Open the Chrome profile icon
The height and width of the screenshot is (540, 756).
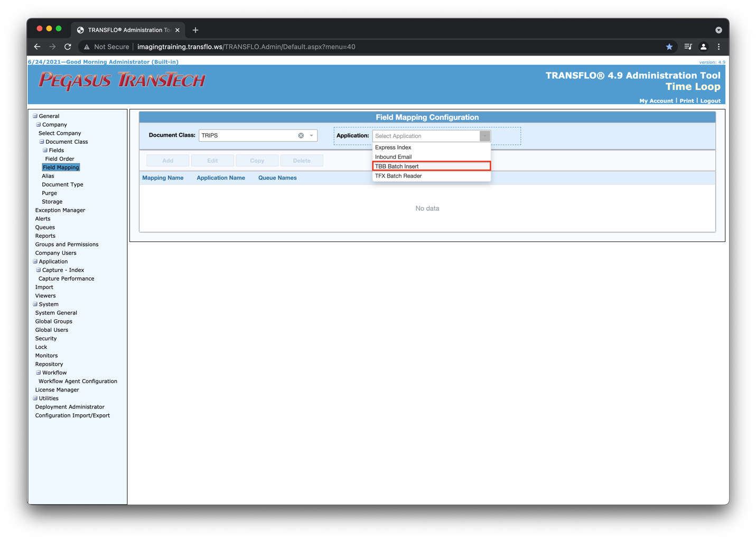703,46
